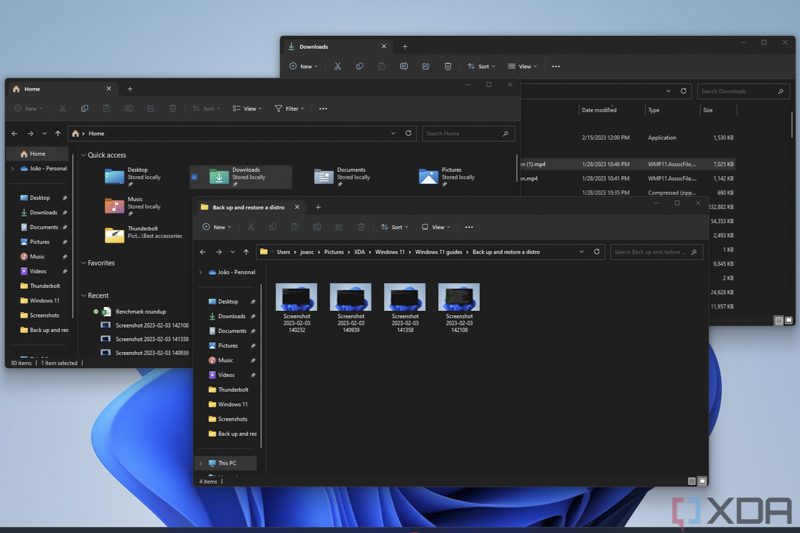Viewport: 800px width, 533px height.
Task: Go back in the Home window
Action: click(x=15, y=134)
